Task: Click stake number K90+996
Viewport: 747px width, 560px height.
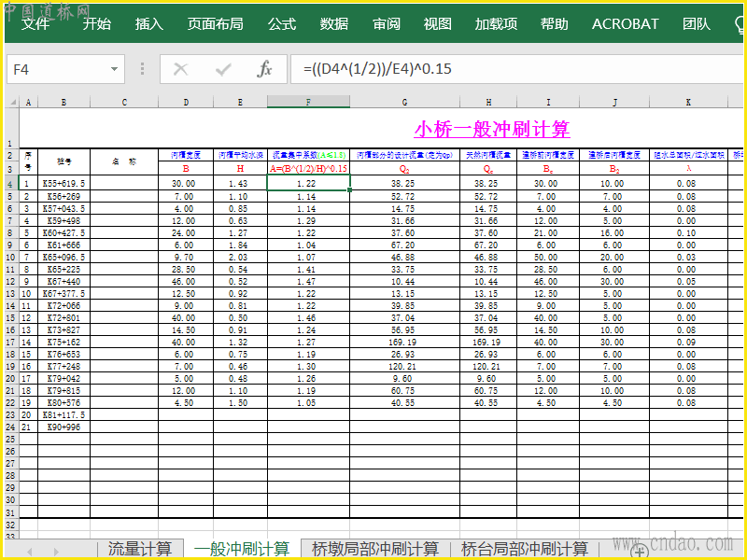Action: (63, 427)
